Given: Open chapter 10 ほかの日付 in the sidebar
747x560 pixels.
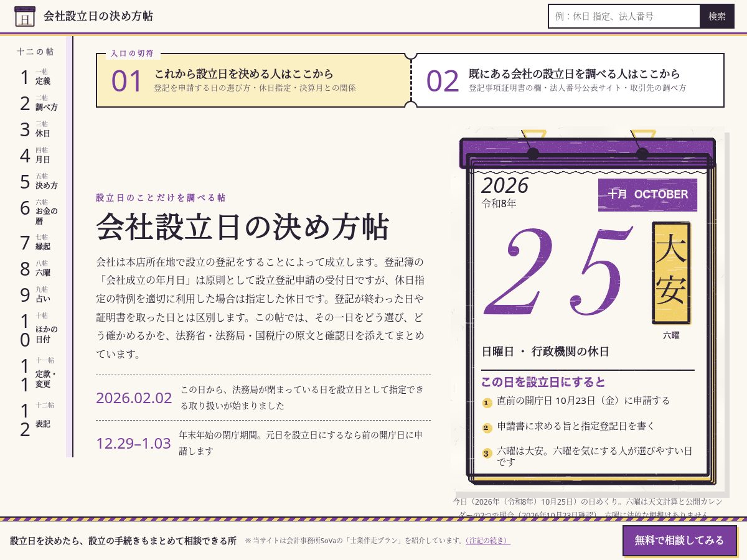Looking at the screenshot, I should [x=39, y=330].
